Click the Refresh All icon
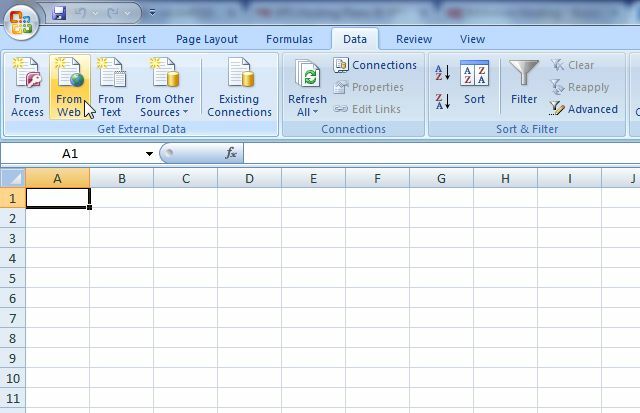Viewport: 640px width, 413px height. pyautogui.click(x=307, y=74)
